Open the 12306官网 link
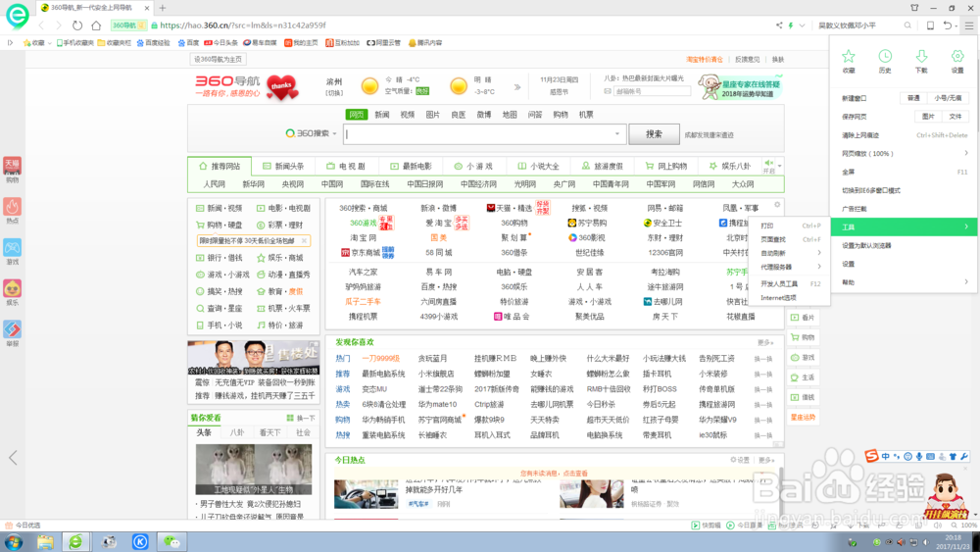Image resolution: width=980 pixels, height=552 pixels. [x=665, y=253]
